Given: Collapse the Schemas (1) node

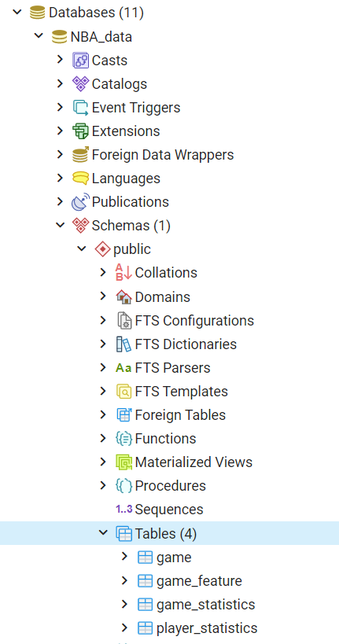Looking at the screenshot, I should 61,225.
